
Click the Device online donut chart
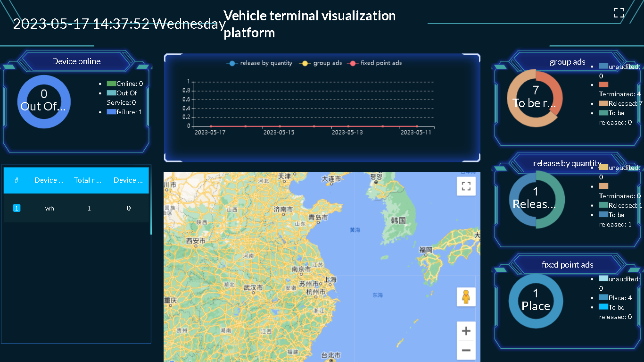44,102
